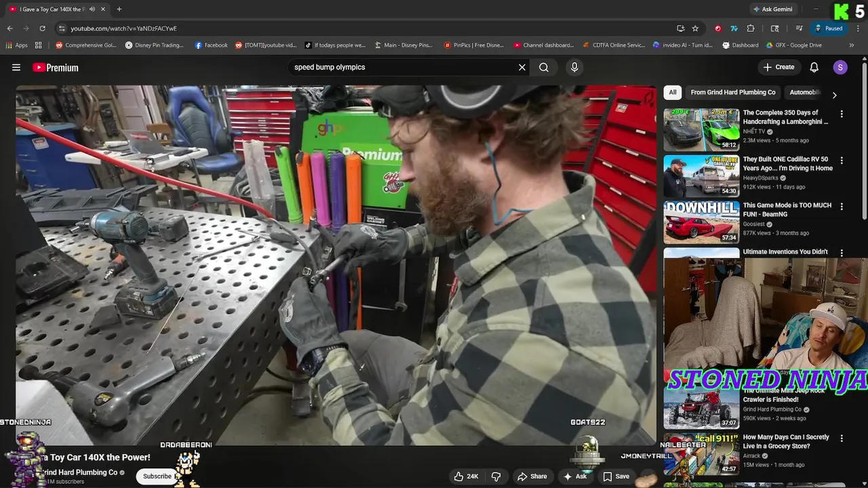Screen dimensions: 868x488
Task: Open YouTube notifications bell
Action: point(814,67)
